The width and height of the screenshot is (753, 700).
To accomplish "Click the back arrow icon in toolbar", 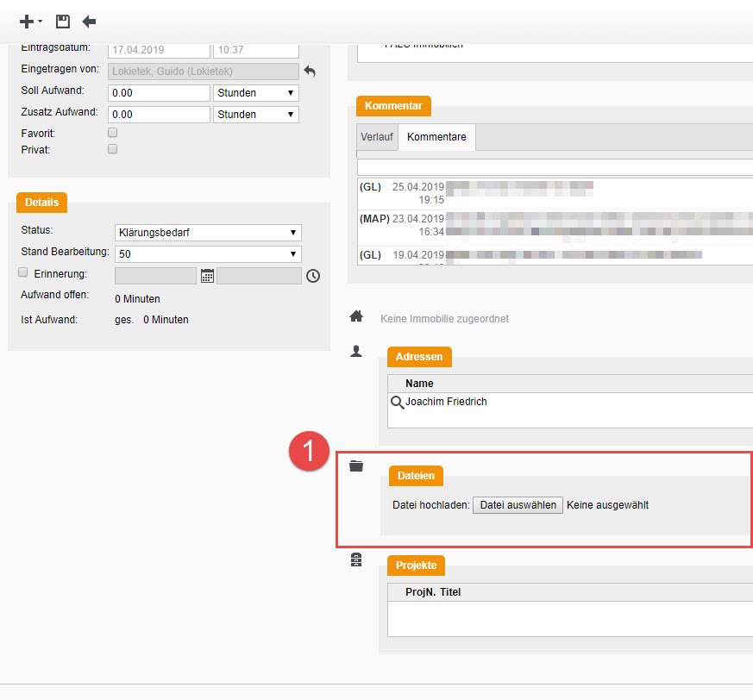I will point(89,22).
